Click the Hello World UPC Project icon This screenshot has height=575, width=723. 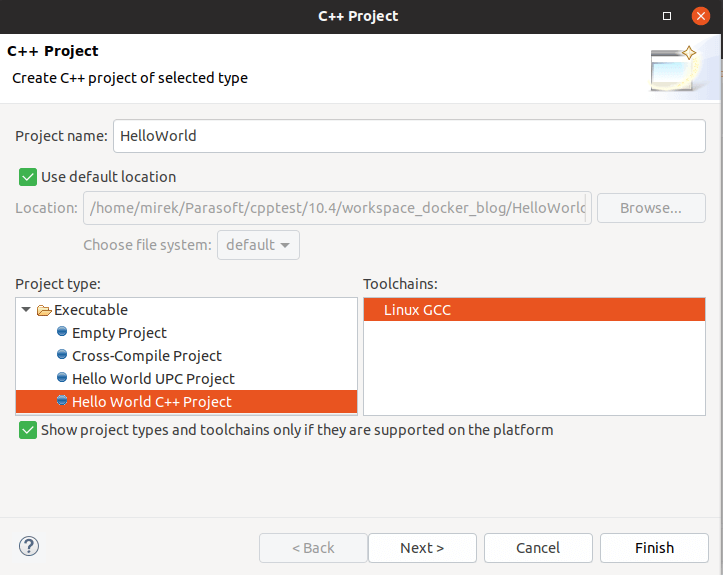coord(62,378)
